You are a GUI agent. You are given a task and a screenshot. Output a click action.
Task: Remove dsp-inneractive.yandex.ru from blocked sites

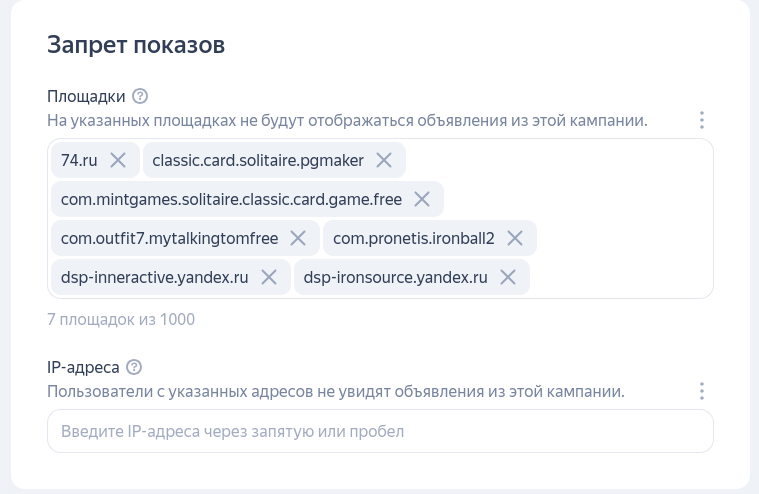pyautogui.click(x=269, y=277)
